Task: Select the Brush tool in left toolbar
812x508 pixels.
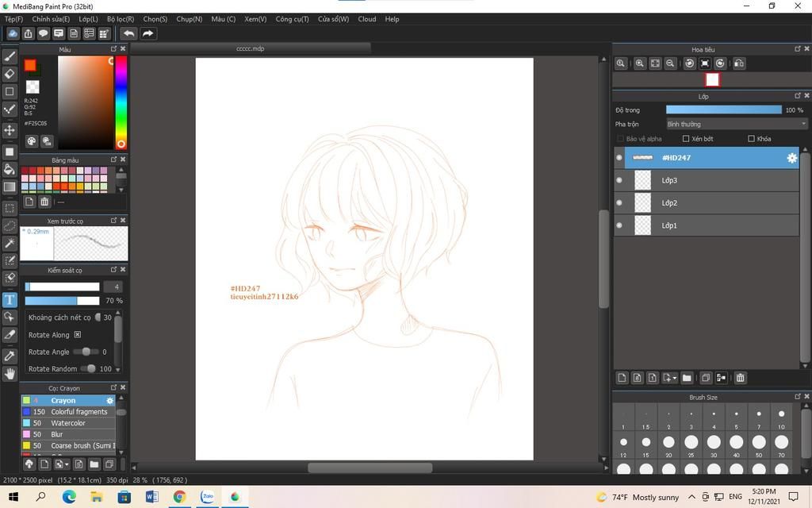Action: click(x=10, y=56)
